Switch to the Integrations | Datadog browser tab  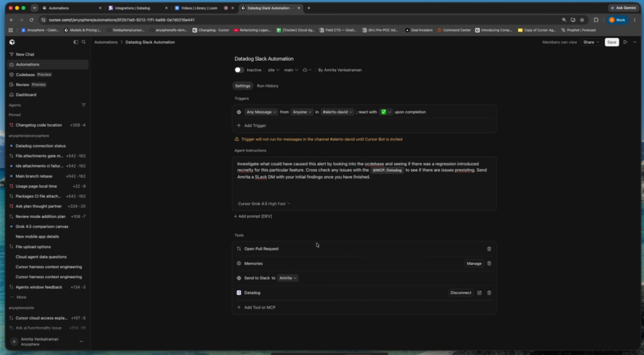click(x=137, y=8)
